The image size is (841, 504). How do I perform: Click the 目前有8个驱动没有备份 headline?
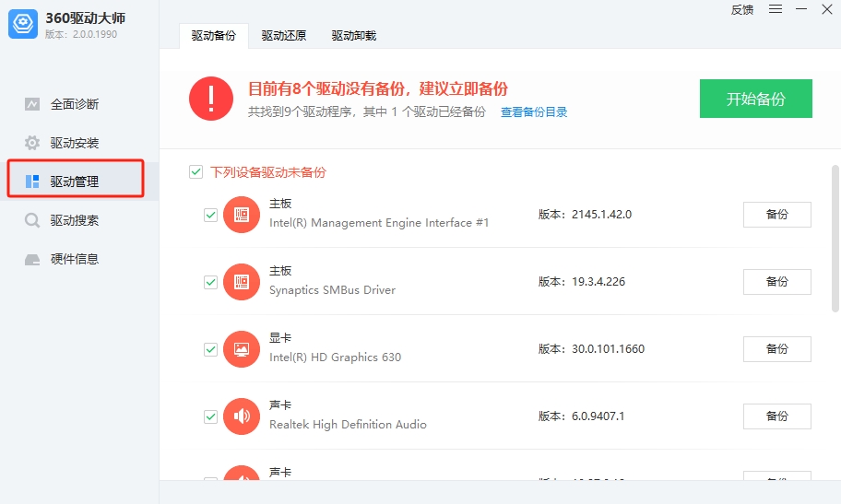click(x=377, y=88)
